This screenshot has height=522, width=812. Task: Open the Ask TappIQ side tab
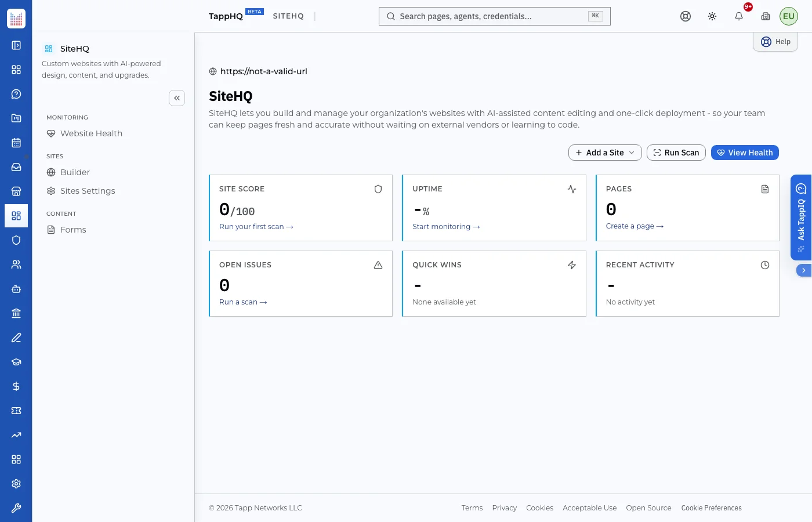click(801, 217)
